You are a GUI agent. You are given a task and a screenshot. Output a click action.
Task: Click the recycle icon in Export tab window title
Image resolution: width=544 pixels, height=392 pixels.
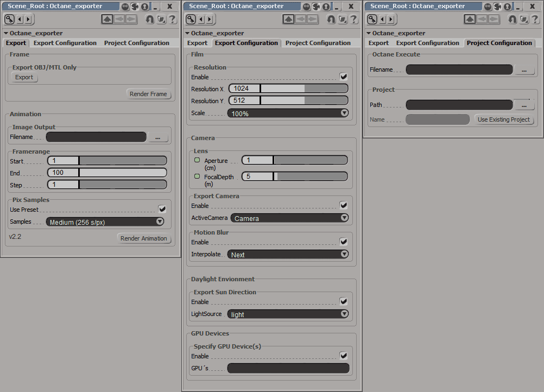[x=135, y=7]
